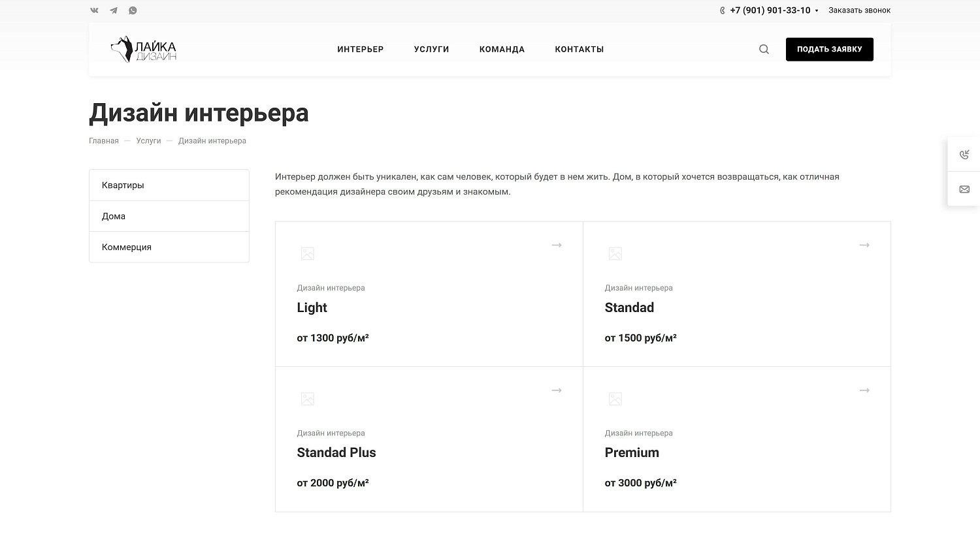Open the Standad card arrow
The image size is (980, 534).
click(x=864, y=245)
